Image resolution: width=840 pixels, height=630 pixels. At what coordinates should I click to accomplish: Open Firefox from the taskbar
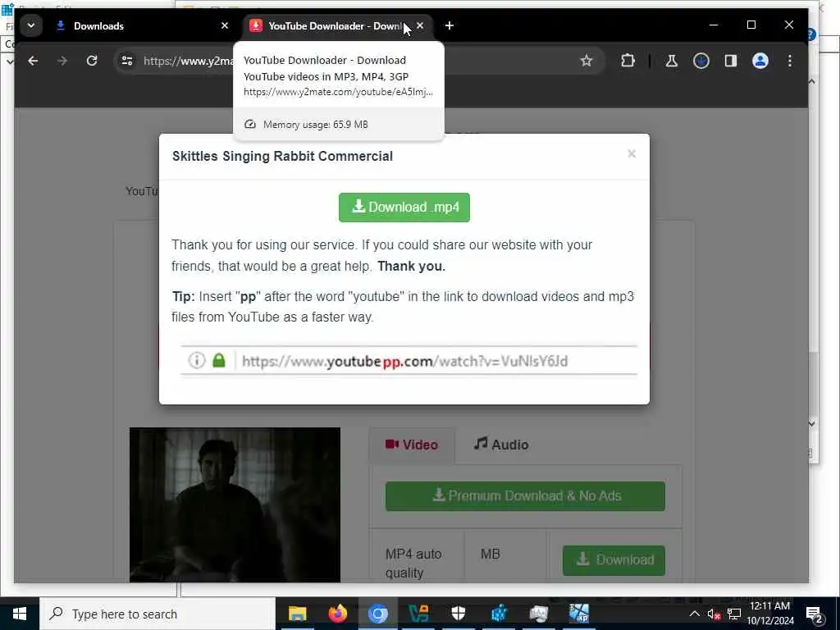pos(337,614)
